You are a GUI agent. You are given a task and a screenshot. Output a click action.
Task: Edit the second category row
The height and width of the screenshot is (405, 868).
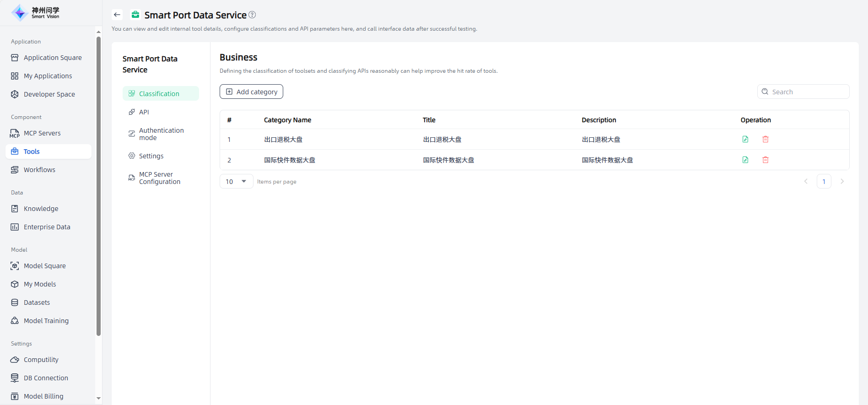[745, 160]
